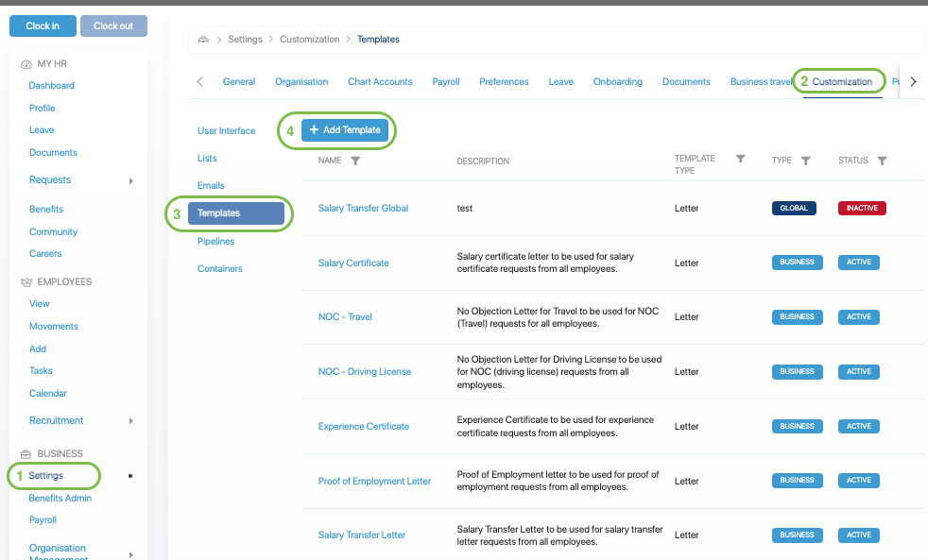Expand the Requests submenu arrow
The height and width of the screenshot is (560, 928).
point(131,180)
